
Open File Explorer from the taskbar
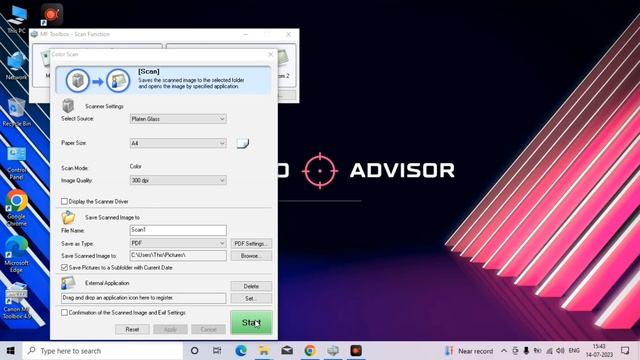264,351
